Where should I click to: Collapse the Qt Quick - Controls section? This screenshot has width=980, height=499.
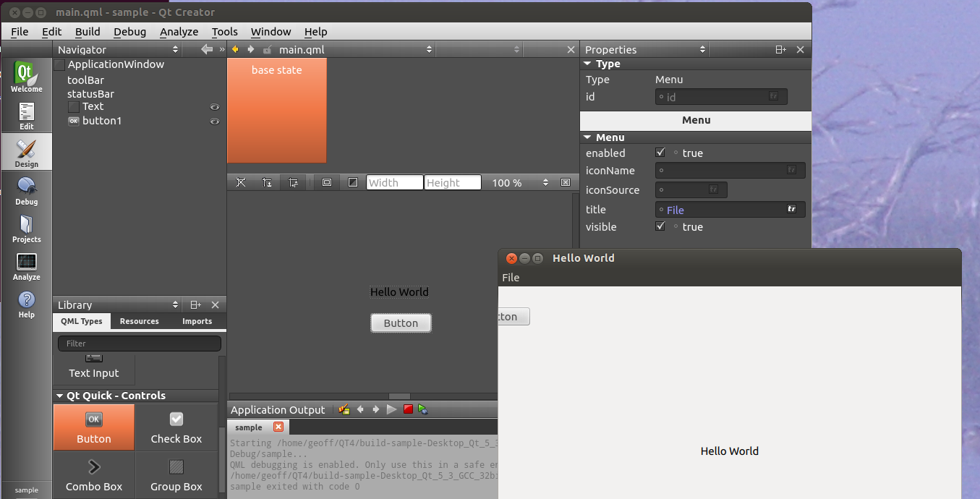59,396
